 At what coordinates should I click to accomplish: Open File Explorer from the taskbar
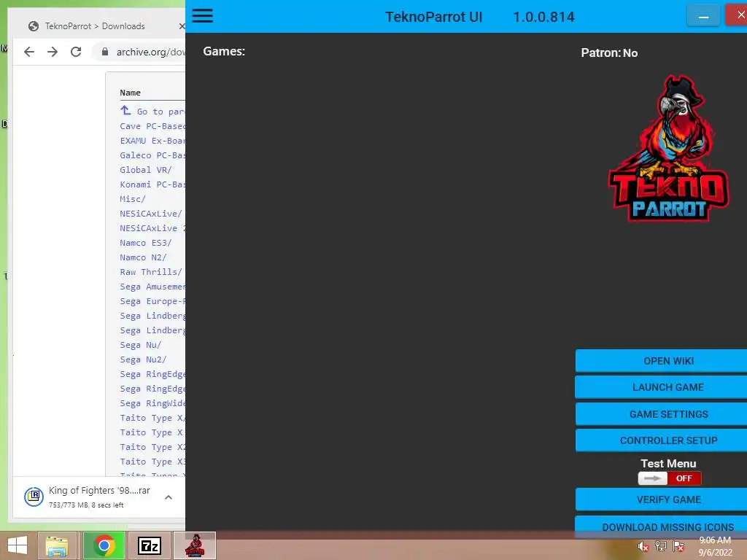(57, 545)
